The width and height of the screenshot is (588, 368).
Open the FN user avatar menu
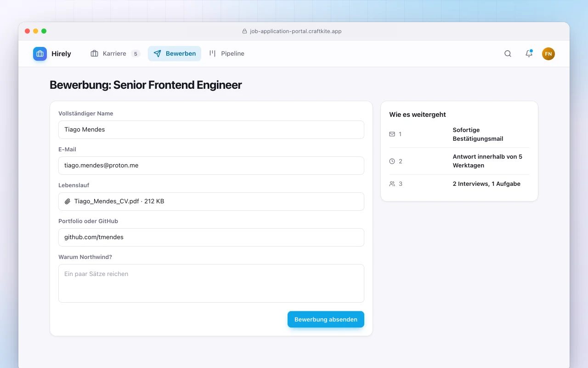548,54
